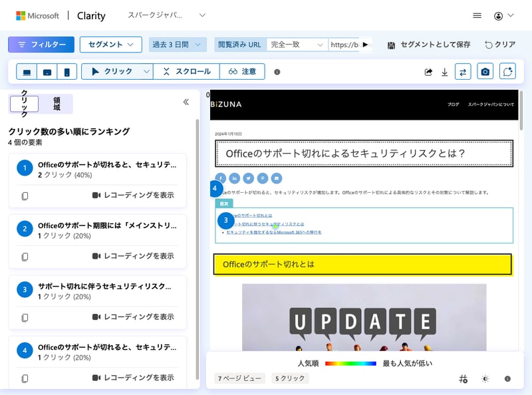Screen dimensions: 532x395
Task: Click the refresh comment icon in toolbar
Action: (x=507, y=72)
